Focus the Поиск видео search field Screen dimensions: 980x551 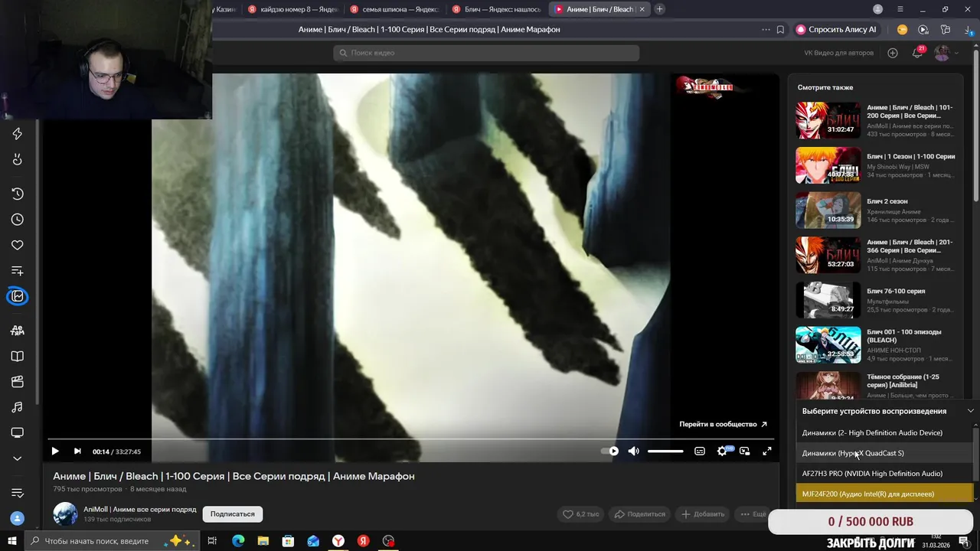click(486, 53)
